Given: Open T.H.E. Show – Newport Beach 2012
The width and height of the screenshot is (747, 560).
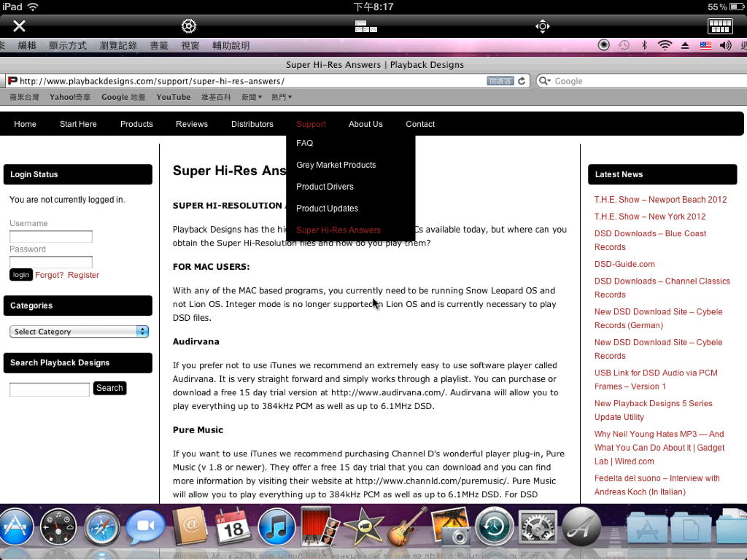Looking at the screenshot, I should [x=660, y=200].
